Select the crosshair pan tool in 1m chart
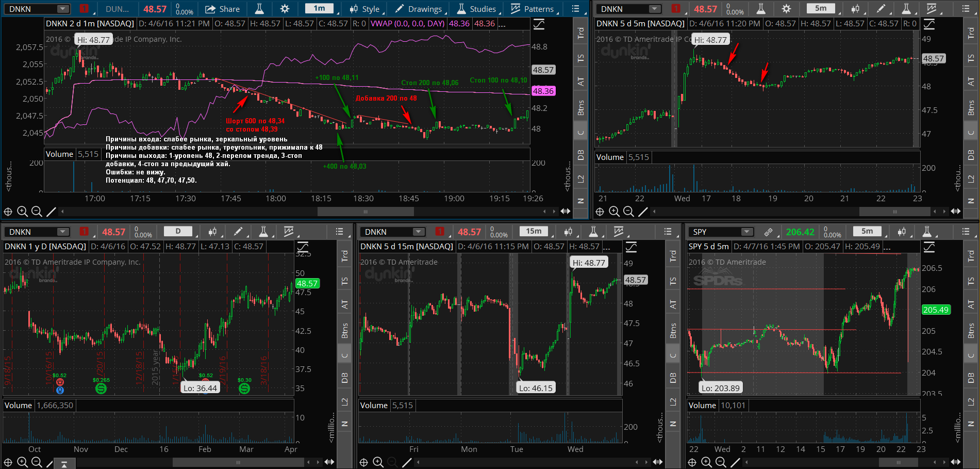Viewport: 980px width, 469px height. click(8, 211)
